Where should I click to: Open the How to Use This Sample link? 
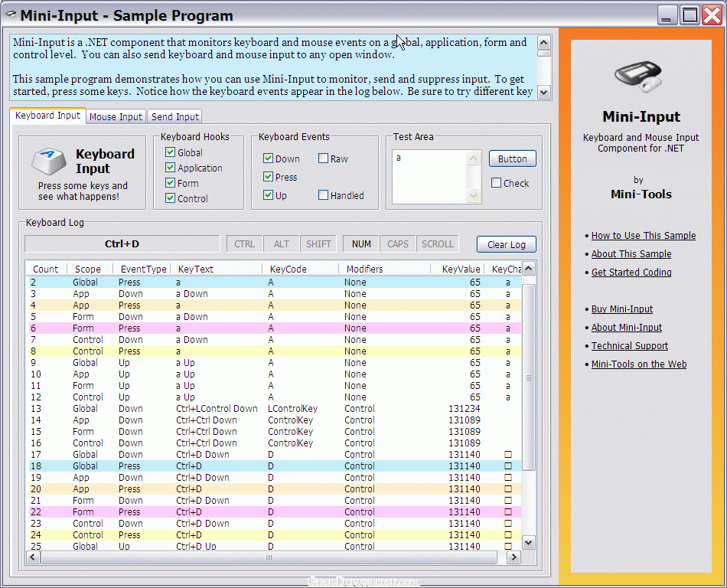click(643, 236)
